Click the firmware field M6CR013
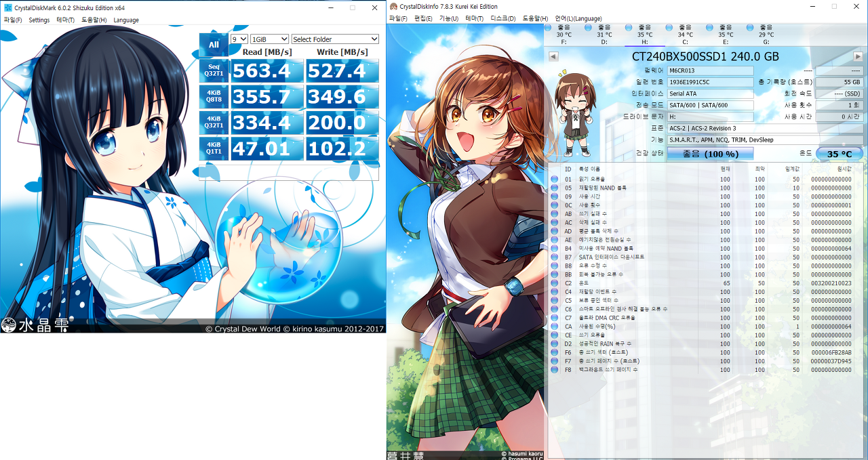Viewport: 868px width, 460px height. [710, 70]
